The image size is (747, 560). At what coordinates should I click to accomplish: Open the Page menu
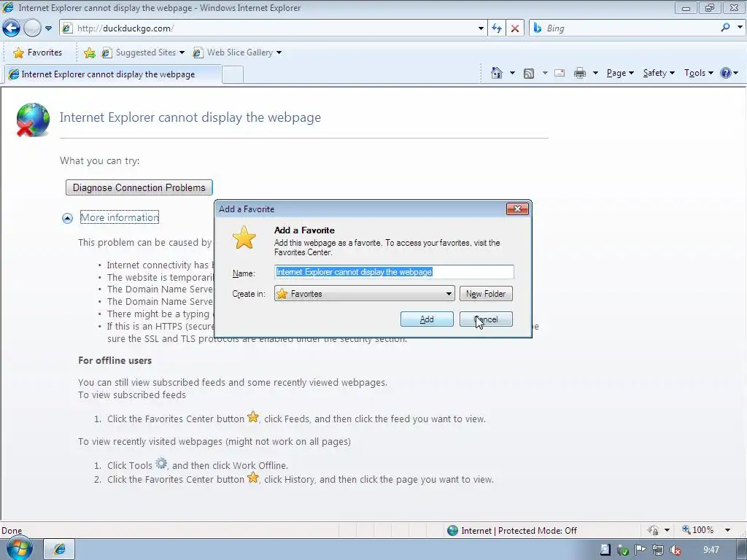(x=620, y=73)
